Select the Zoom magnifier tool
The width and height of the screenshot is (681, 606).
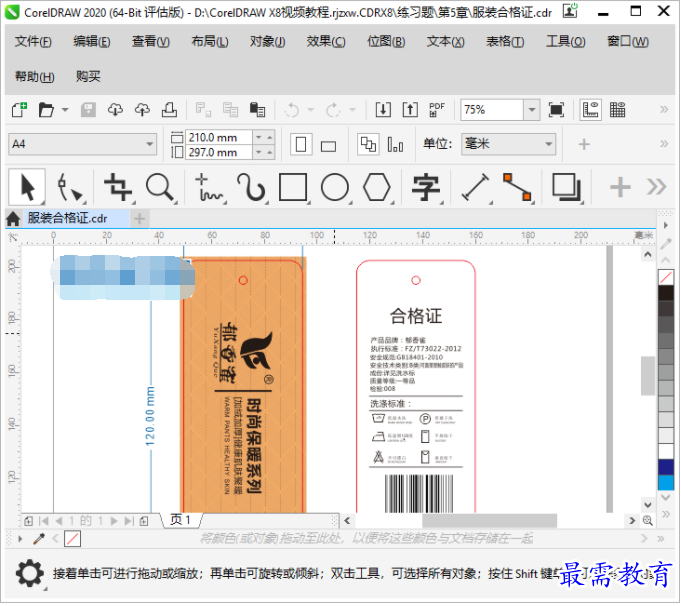point(160,188)
